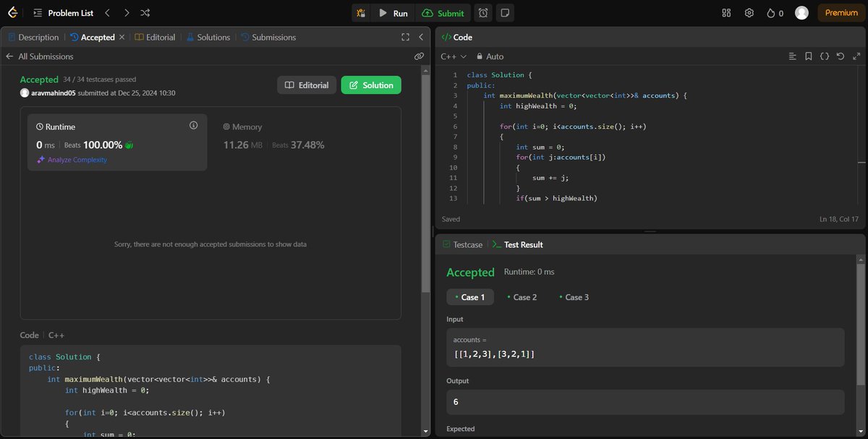
Task: Maximize editor with the fullscreen arrows icon
Action: point(856,56)
